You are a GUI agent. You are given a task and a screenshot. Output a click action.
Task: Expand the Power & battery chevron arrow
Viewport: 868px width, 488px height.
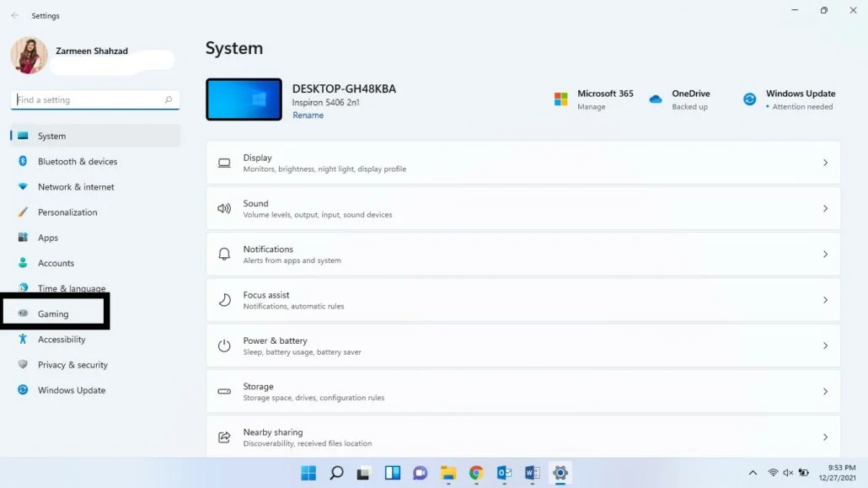point(825,346)
